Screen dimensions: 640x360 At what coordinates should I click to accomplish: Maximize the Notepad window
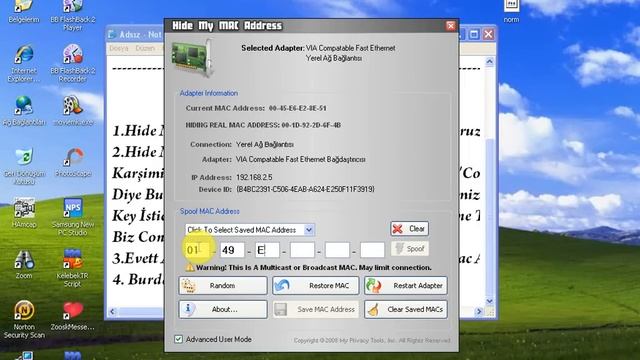[x=474, y=34]
